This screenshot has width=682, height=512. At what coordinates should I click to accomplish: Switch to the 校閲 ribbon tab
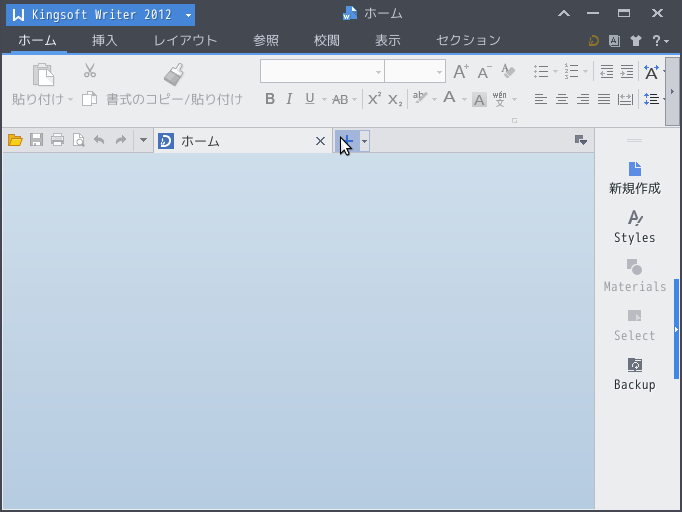327,40
